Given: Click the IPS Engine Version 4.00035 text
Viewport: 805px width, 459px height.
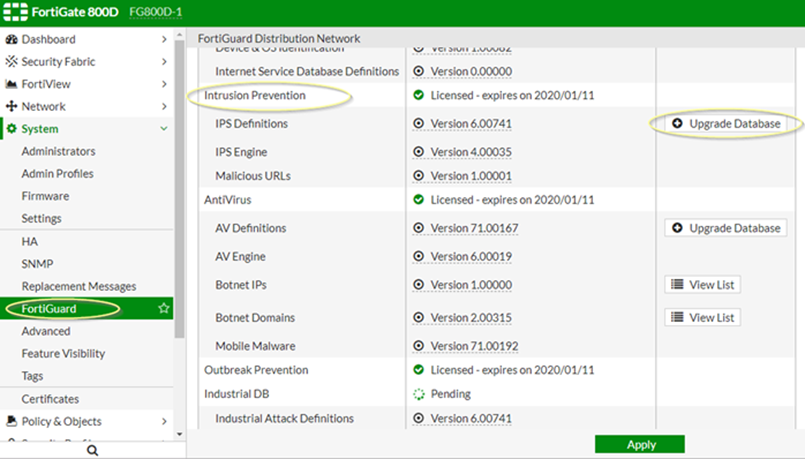Looking at the screenshot, I should (x=471, y=152).
